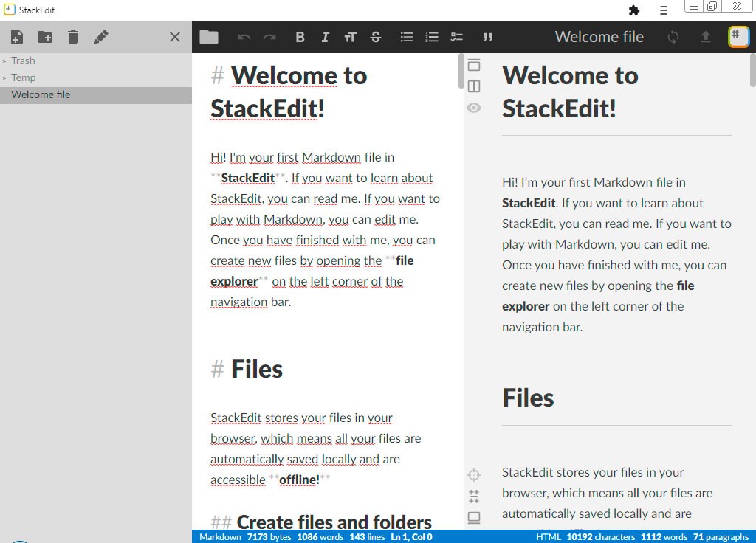Click the Files heading in the preview

coord(528,398)
